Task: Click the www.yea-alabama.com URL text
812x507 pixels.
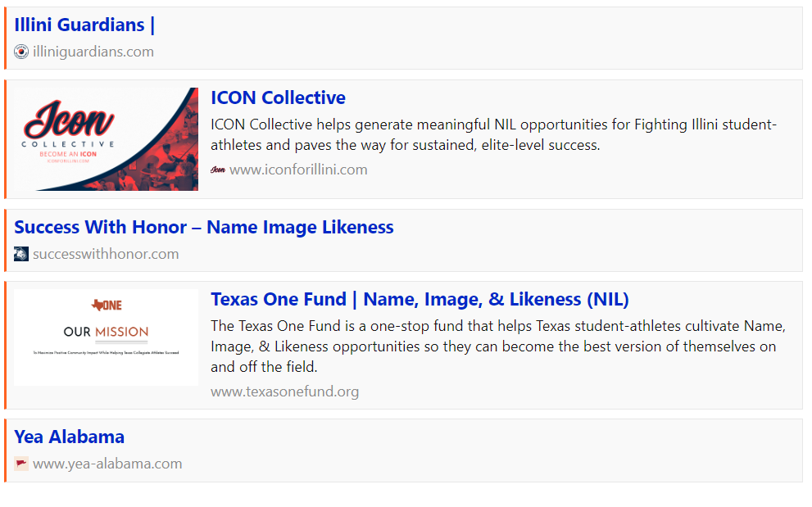Action: (x=107, y=464)
